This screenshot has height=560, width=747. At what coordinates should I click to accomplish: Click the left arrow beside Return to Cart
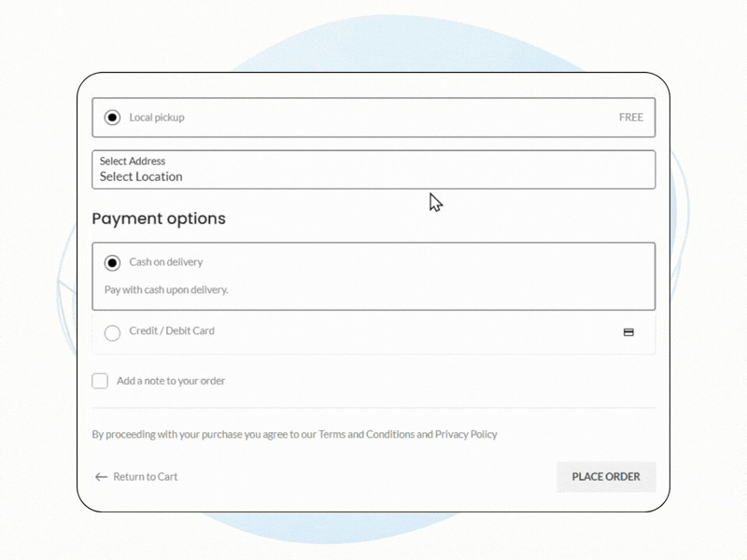coord(101,477)
